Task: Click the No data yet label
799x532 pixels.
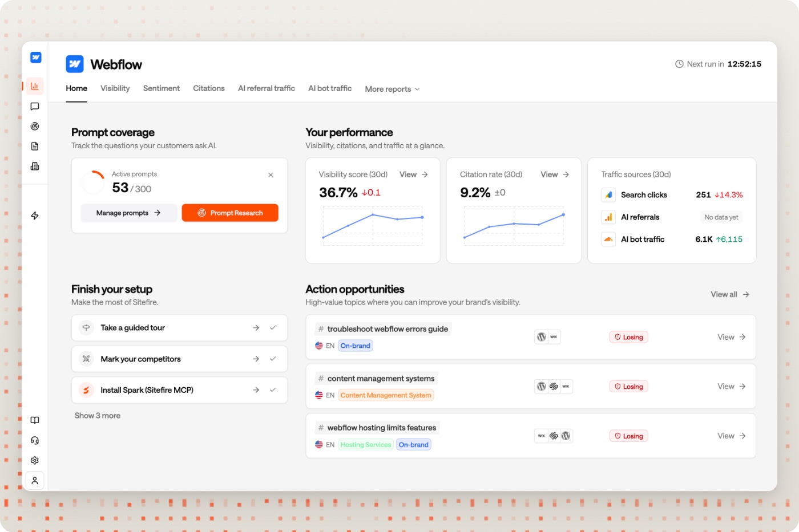Action: click(x=721, y=217)
